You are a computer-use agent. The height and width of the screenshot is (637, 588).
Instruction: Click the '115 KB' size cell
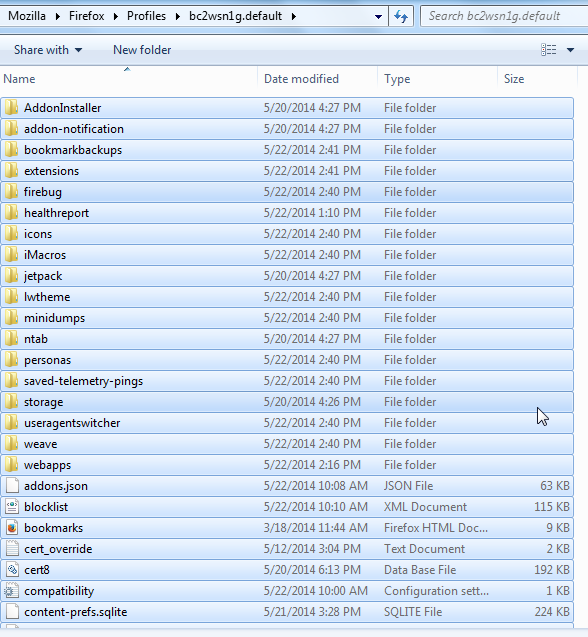tap(552, 507)
